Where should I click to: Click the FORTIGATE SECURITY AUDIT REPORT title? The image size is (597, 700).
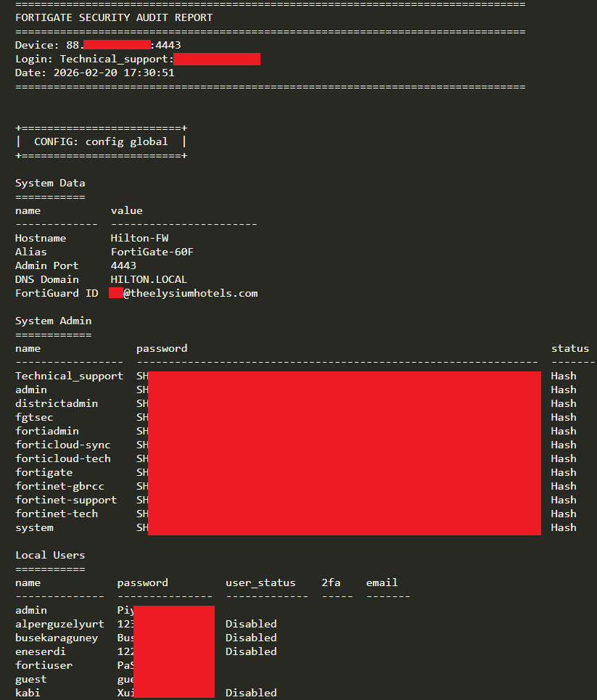click(114, 17)
